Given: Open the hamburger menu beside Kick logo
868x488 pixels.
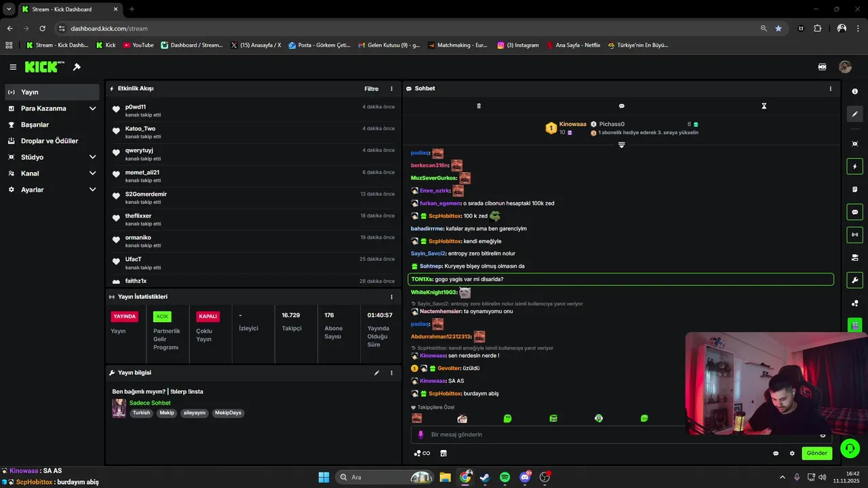Looking at the screenshot, I should tap(13, 67).
